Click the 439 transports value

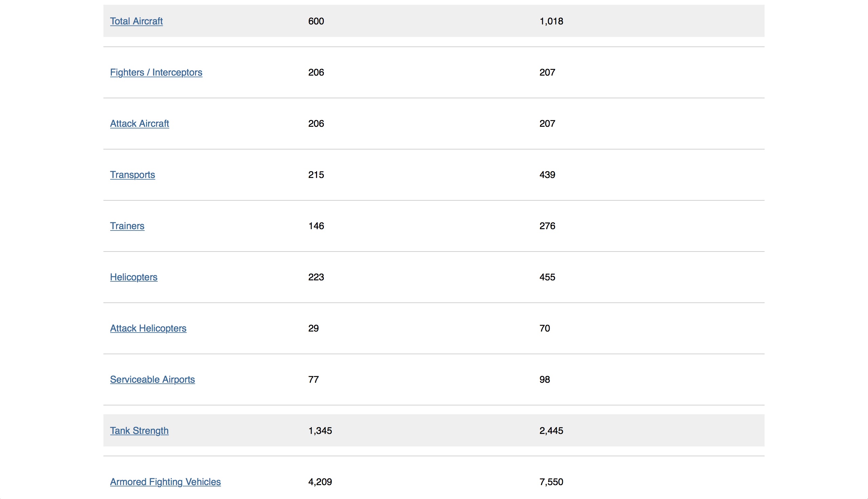(x=547, y=175)
